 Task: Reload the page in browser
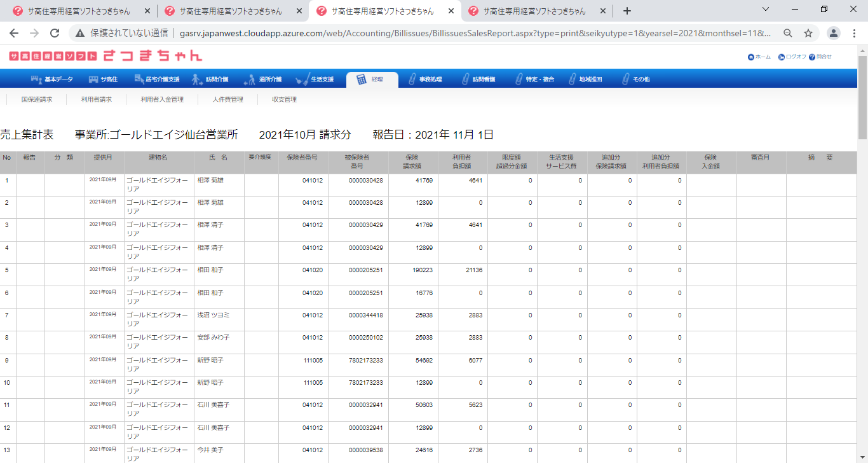click(55, 33)
